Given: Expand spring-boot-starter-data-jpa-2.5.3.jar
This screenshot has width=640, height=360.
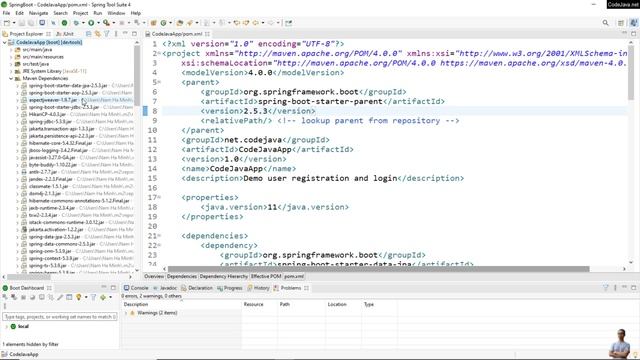Looking at the screenshot, I should point(18,86).
